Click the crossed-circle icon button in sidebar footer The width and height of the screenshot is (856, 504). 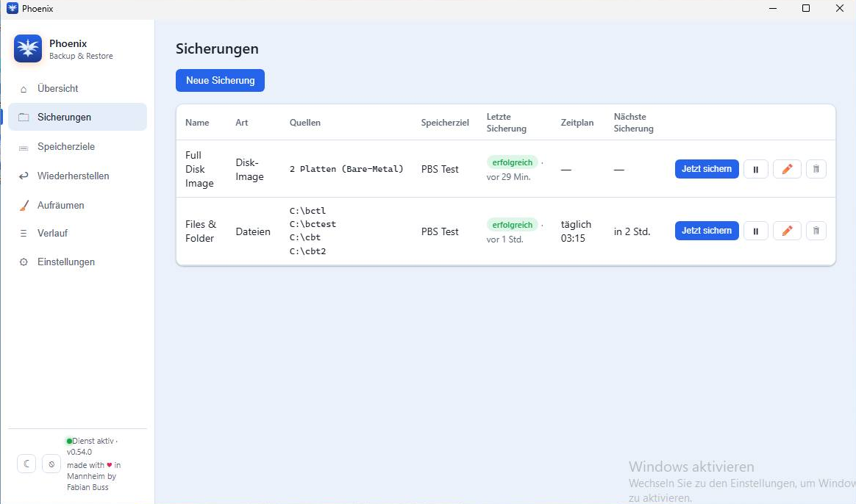[x=51, y=464]
